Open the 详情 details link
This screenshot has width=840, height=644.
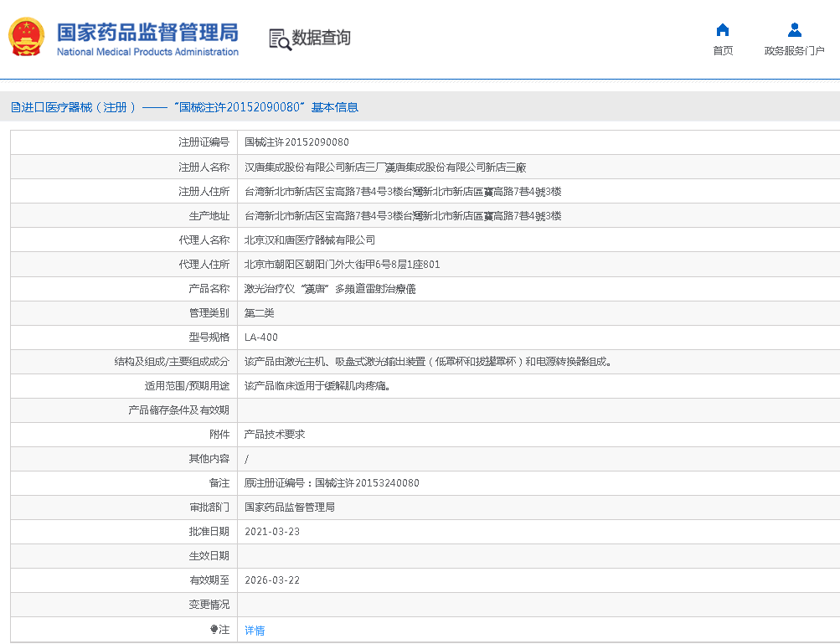[x=255, y=630]
